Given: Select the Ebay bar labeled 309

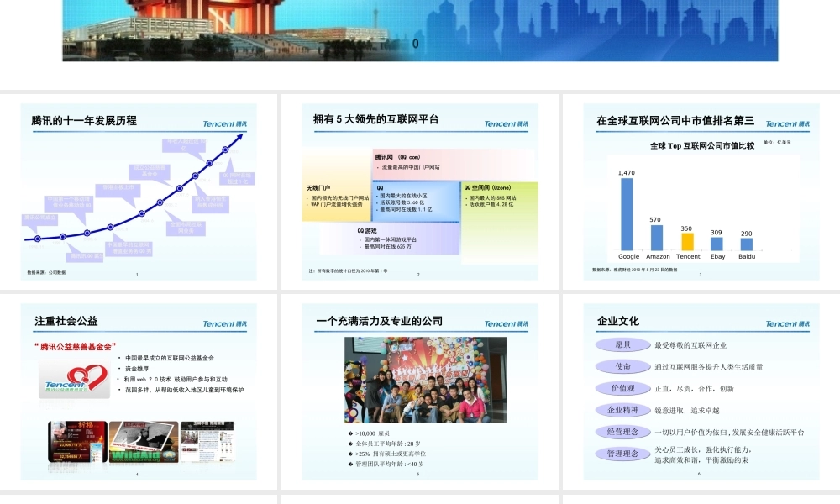Looking at the screenshot, I should (717, 244).
